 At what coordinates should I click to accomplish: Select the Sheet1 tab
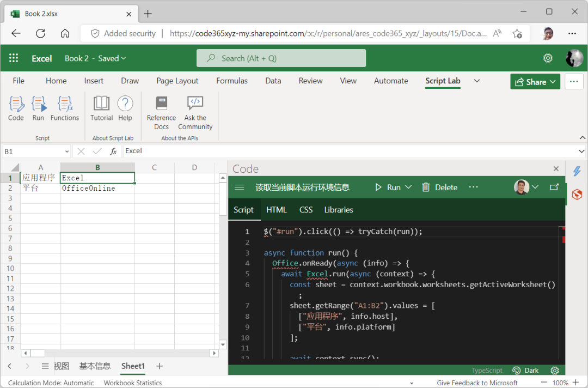(x=133, y=366)
